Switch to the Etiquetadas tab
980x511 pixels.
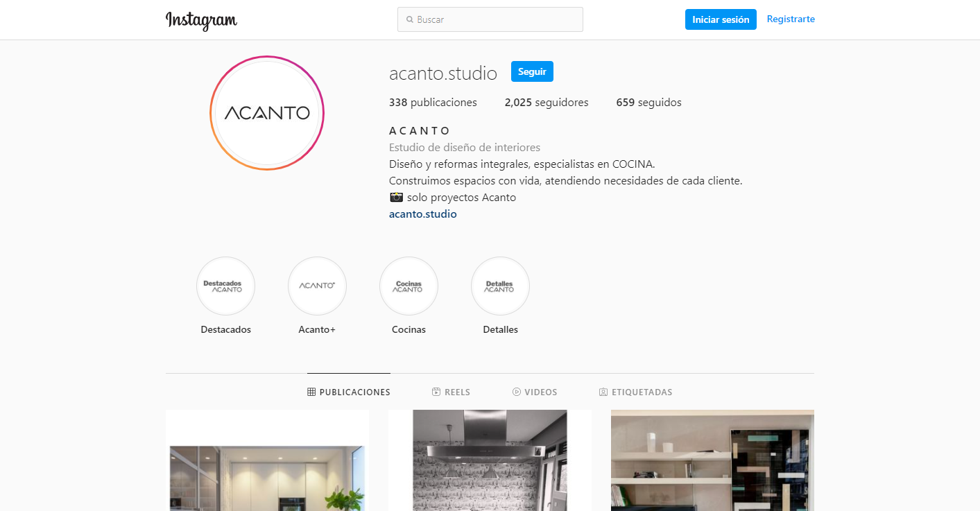(636, 392)
